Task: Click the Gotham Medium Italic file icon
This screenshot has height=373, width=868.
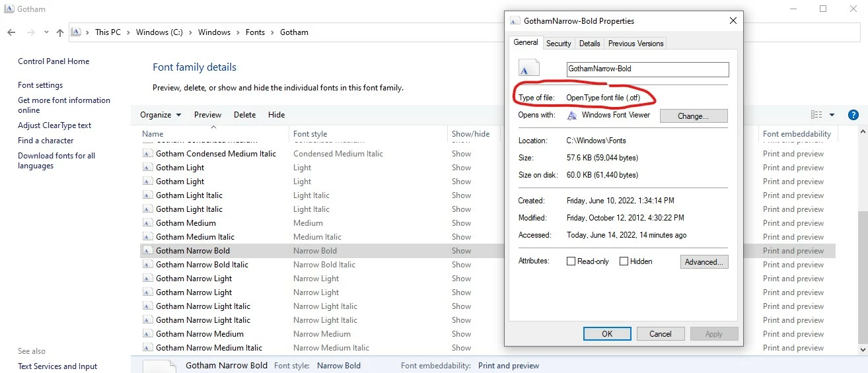Action: click(148, 237)
